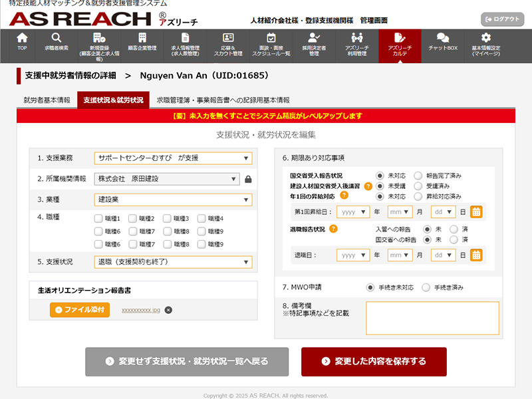
Task: Select 済 for 国交省への報告
Action: point(454,239)
